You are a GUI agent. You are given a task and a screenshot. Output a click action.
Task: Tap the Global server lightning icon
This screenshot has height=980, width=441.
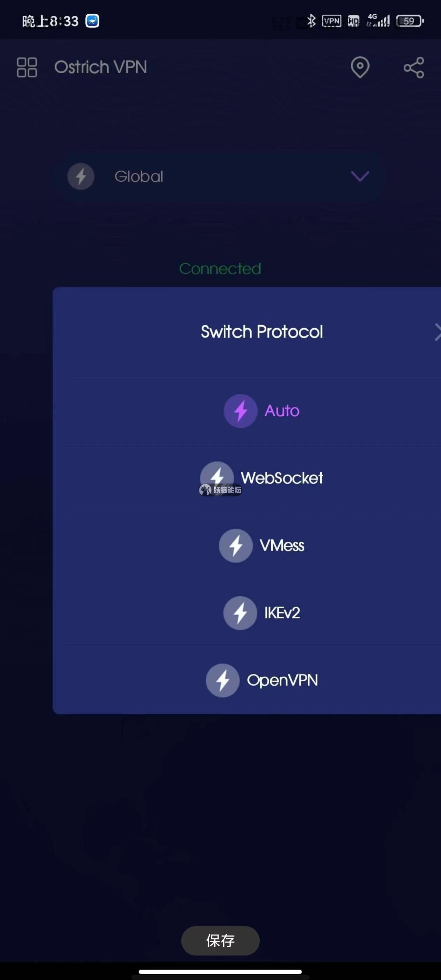[x=80, y=176]
